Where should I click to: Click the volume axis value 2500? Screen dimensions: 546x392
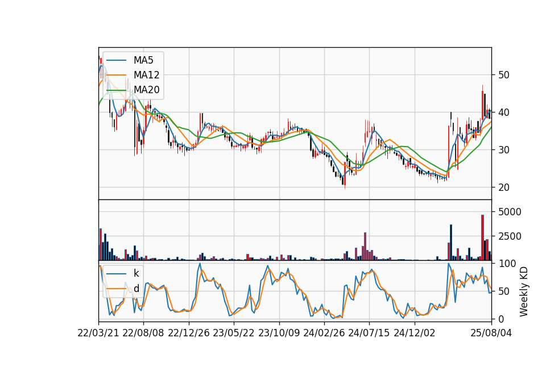point(510,236)
